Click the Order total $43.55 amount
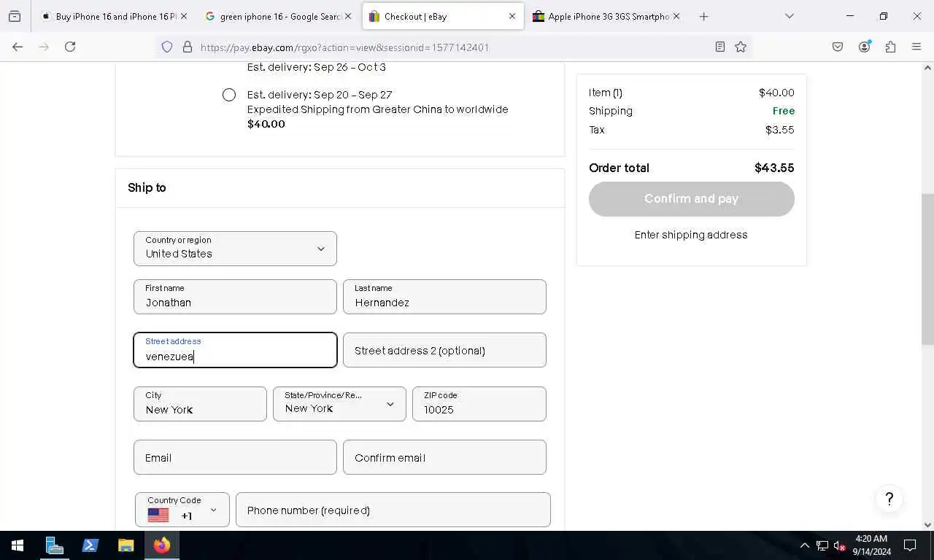934x560 pixels. (x=774, y=168)
